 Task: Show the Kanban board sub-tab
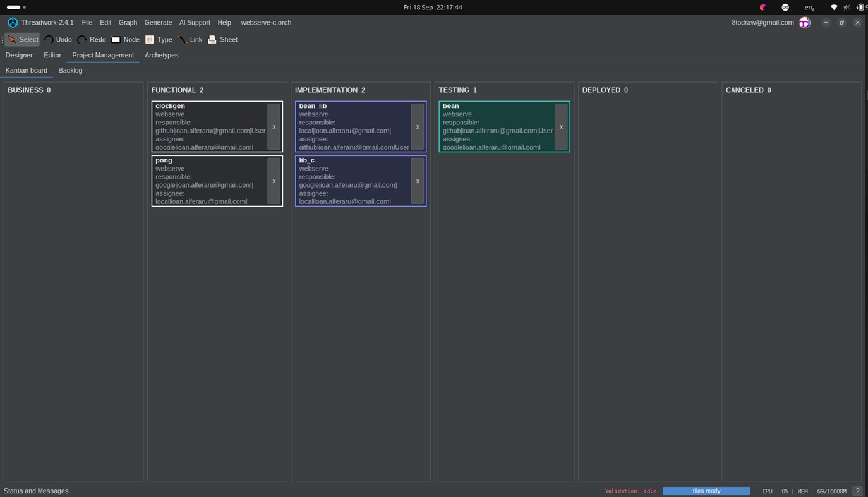pyautogui.click(x=27, y=71)
